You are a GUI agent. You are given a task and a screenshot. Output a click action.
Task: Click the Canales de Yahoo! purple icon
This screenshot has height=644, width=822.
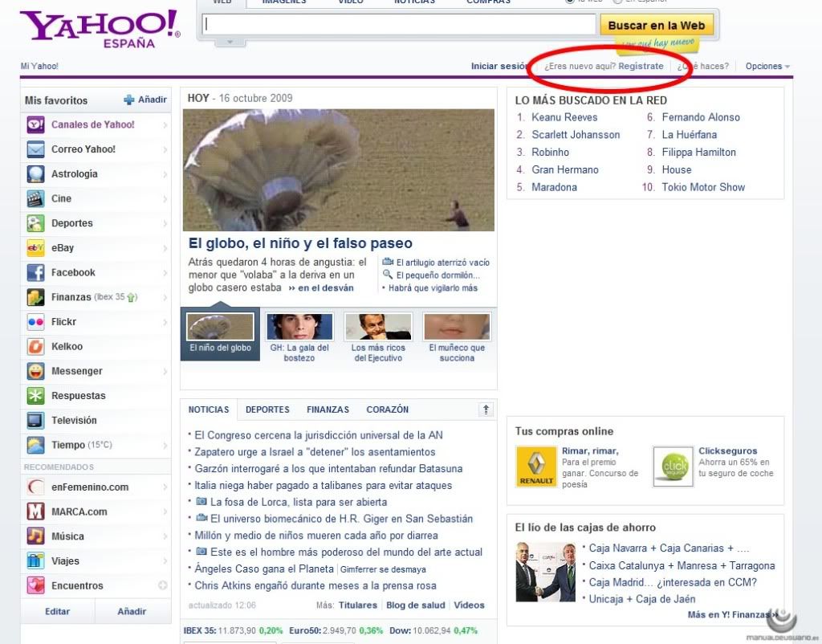[x=35, y=124]
